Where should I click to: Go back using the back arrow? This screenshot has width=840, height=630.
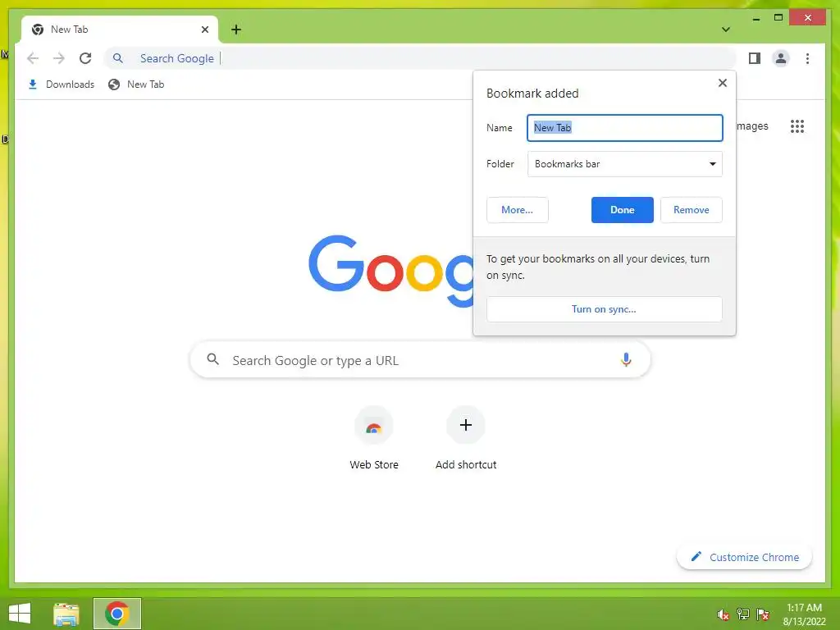tap(33, 58)
